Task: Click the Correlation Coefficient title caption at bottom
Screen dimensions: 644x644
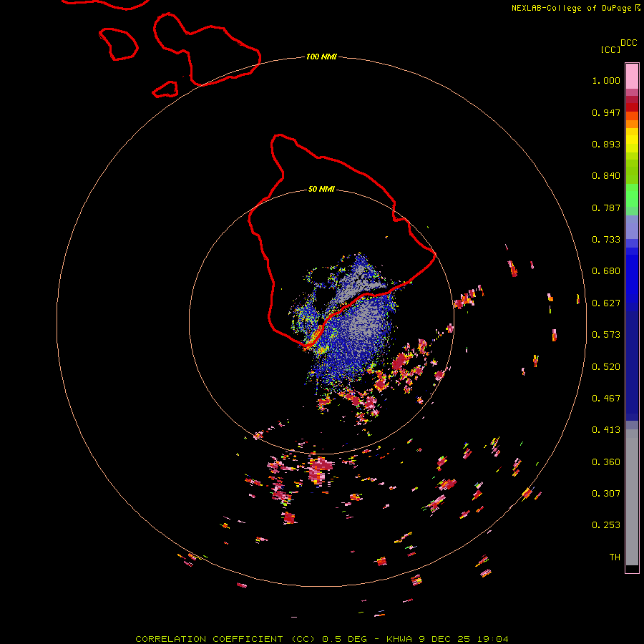Action: [321, 639]
